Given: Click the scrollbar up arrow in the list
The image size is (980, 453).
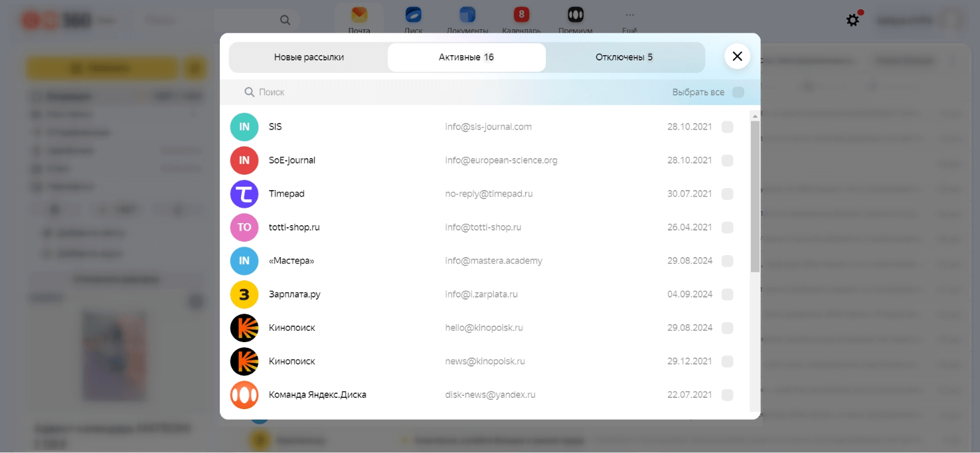Looking at the screenshot, I should (x=755, y=116).
